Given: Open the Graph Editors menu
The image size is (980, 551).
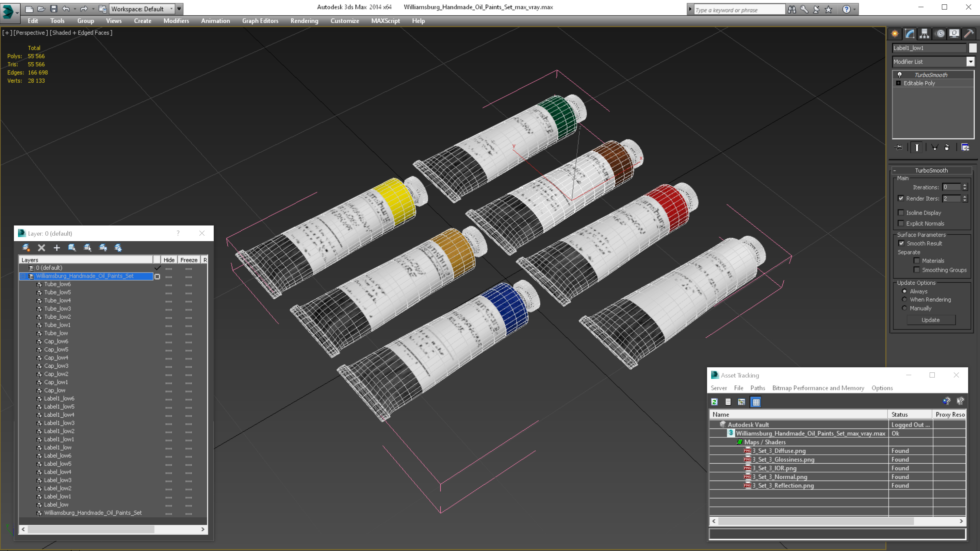Looking at the screenshot, I should (x=260, y=21).
